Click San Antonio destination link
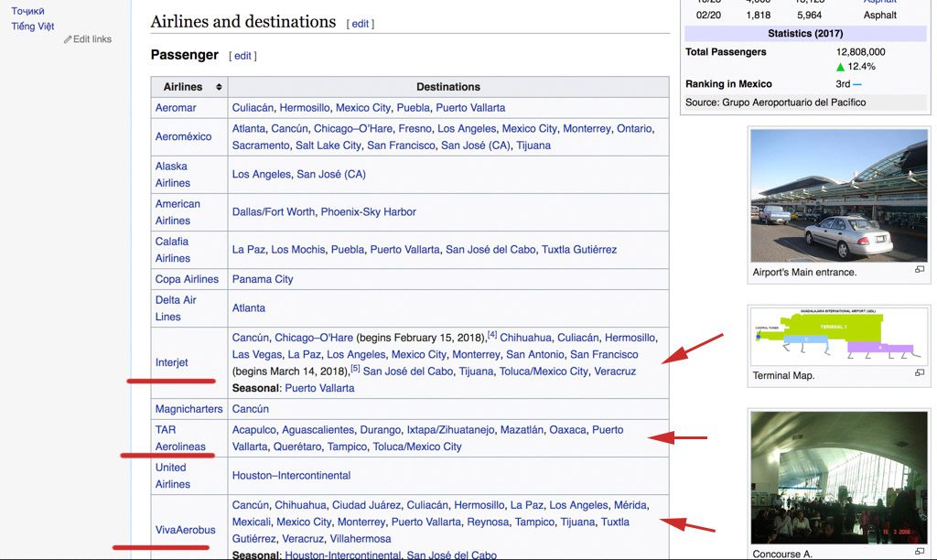 pyautogui.click(x=534, y=354)
